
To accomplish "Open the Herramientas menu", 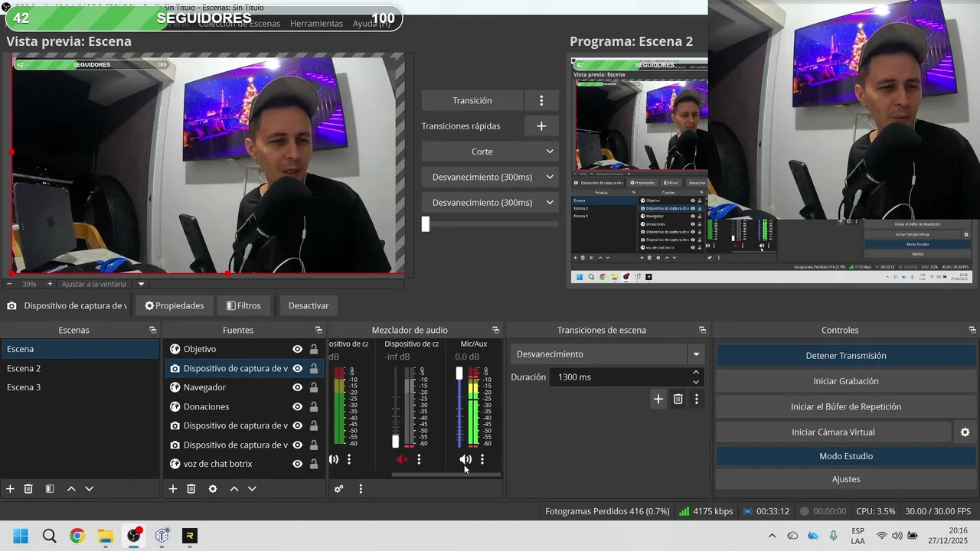I will (x=316, y=24).
